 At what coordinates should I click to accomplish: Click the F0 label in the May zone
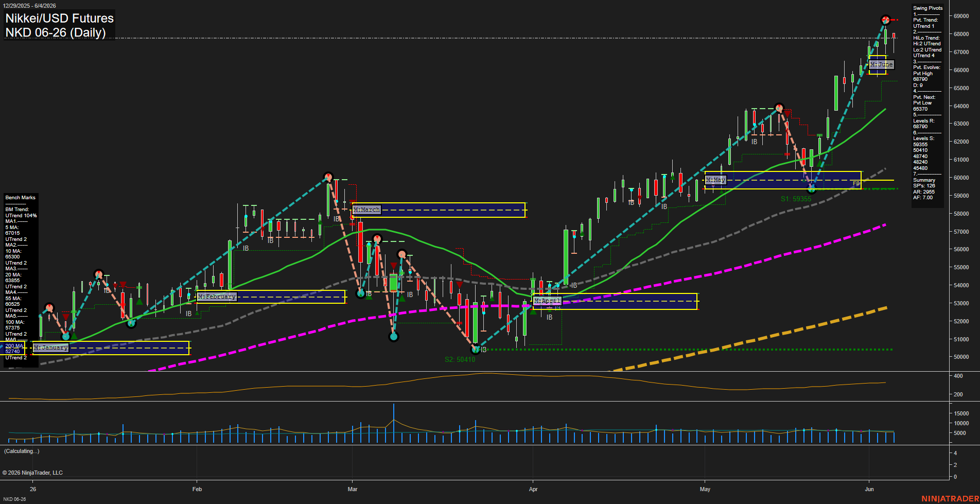pos(856,184)
